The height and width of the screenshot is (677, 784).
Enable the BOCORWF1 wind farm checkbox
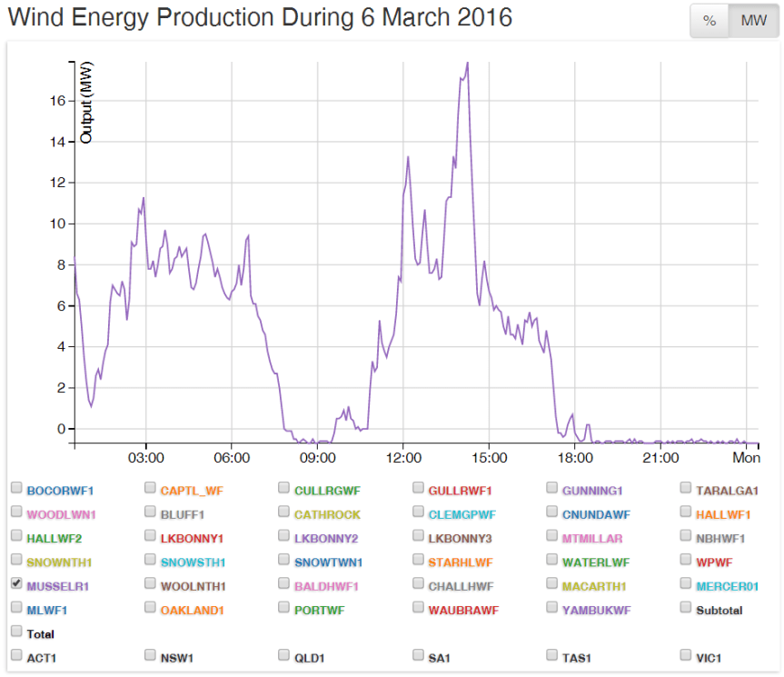coord(16,489)
